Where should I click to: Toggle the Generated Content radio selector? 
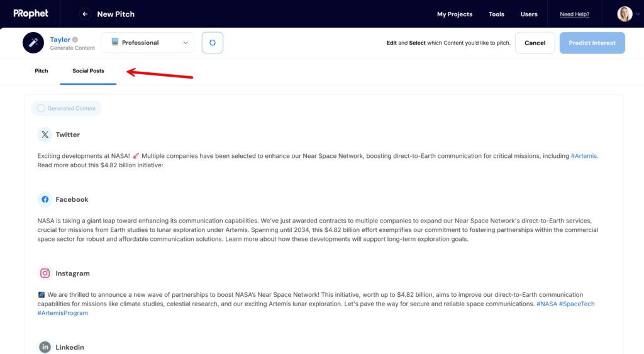coord(41,108)
